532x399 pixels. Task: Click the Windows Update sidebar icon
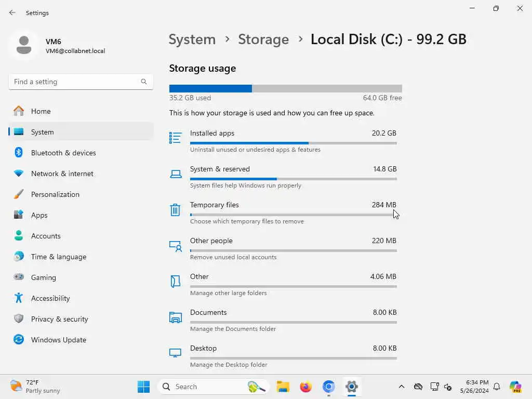19,340
